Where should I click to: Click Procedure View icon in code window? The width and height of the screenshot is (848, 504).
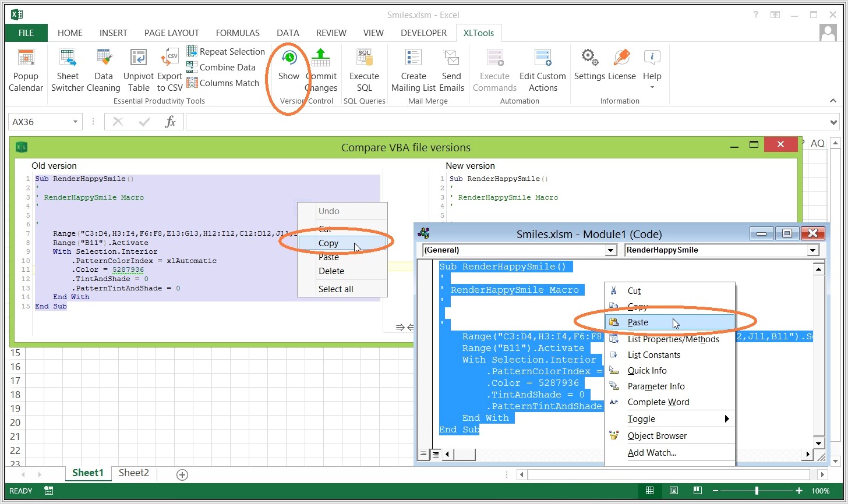[424, 455]
